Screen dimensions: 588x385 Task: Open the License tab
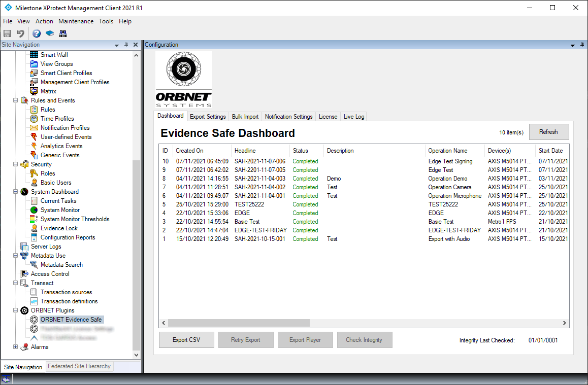point(328,117)
